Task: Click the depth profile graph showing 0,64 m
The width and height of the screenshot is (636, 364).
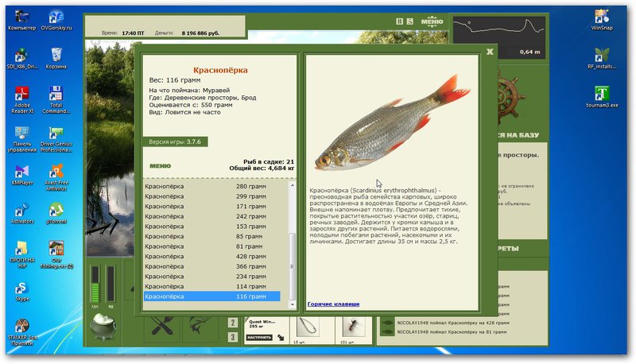Action: [x=499, y=37]
